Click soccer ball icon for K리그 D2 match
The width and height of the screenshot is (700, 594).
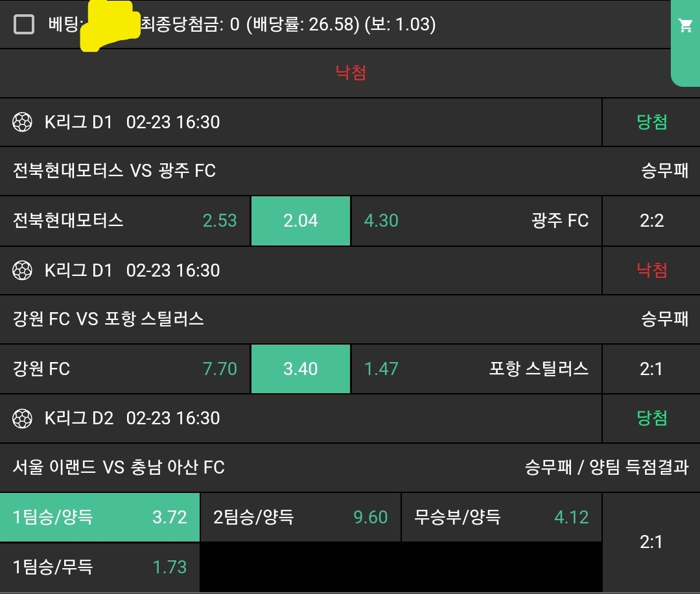click(x=23, y=418)
